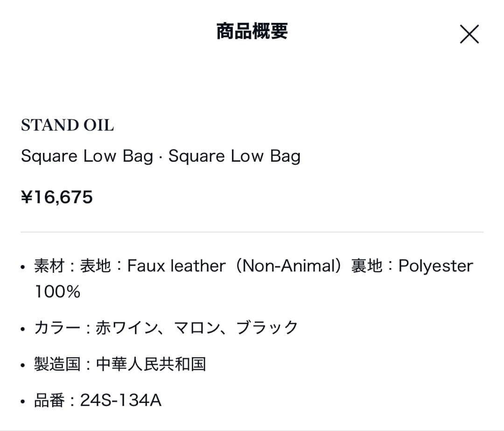Click the price ¥16,675
The image size is (504, 431).
(x=57, y=197)
